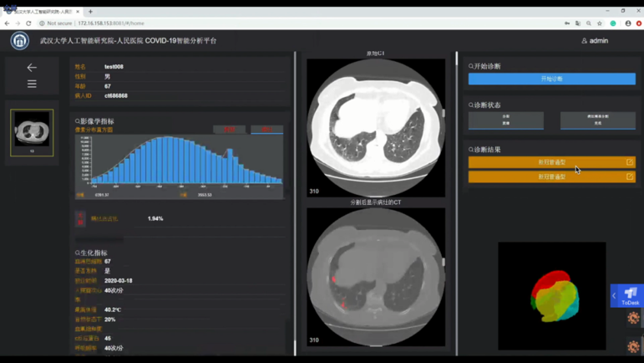This screenshot has height=363, width=644.
Task: Switch to the left histogram tab
Action: coord(229,130)
